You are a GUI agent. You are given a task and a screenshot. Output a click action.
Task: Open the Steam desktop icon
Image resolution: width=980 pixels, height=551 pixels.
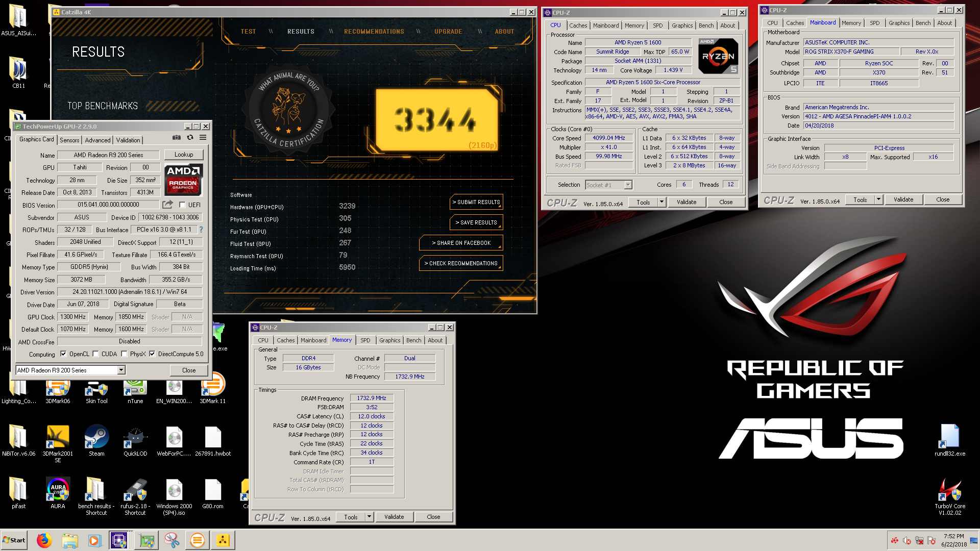tap(96, 441)
